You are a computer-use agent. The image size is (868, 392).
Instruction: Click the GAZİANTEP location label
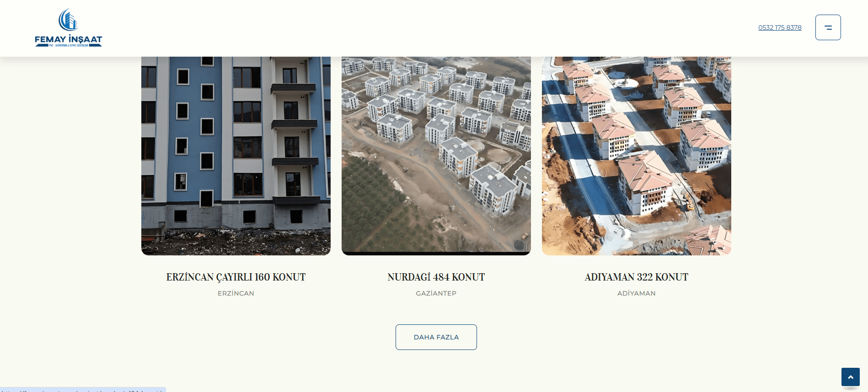pyautogui.click(x=436, y=293)
